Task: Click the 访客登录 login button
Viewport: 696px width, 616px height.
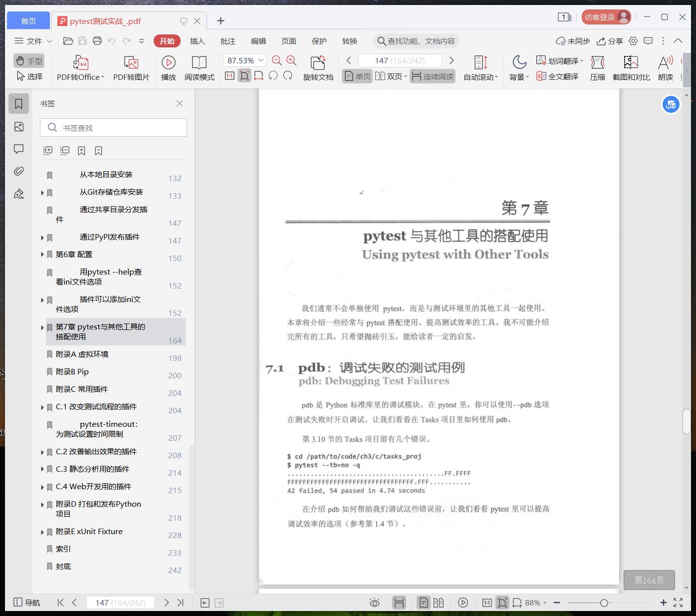Action: [606, 17]
